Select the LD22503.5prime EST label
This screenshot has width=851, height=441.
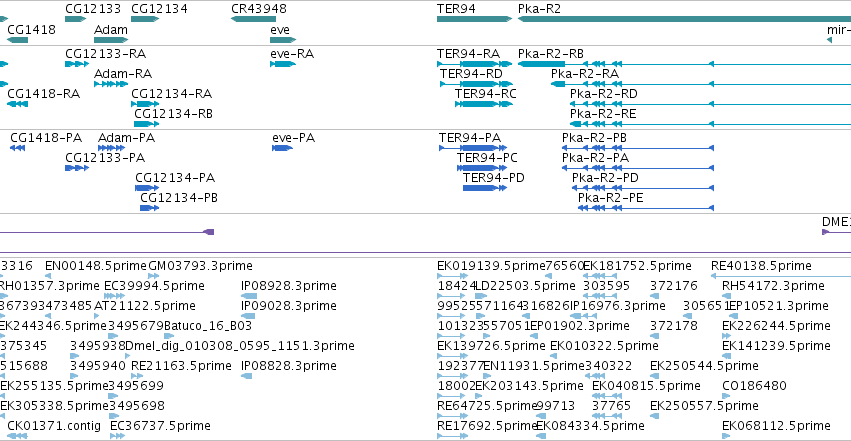[x=525, y=286]
